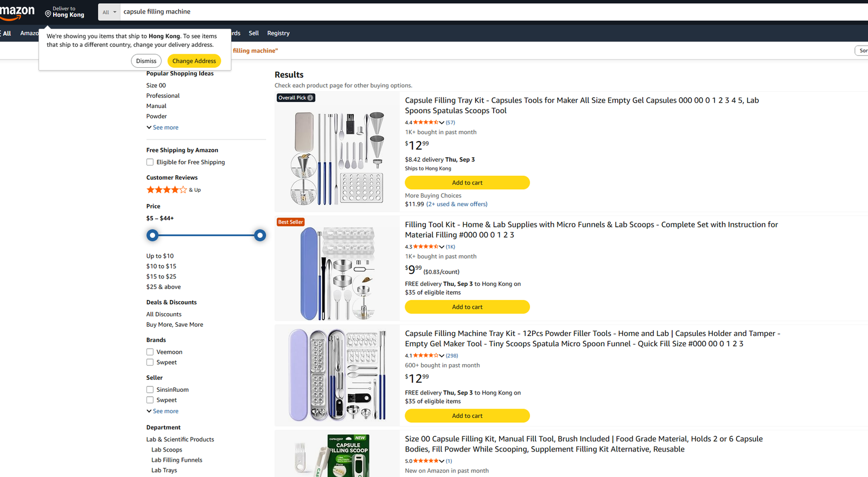Select the Powder shopping idea
The width and height of the screenshot is (868, 477).
156,116
